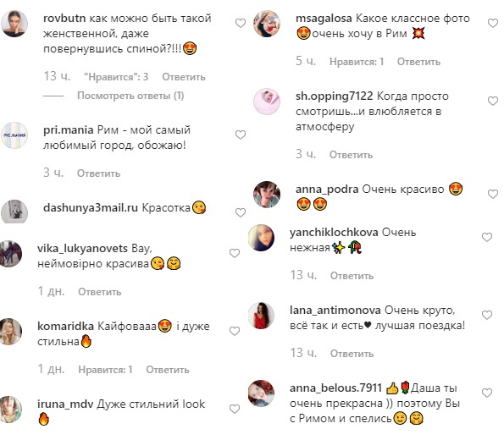Viewport: 504px width, 440px height.
Task: Like anna_belous.7911 comment heart
Action: click(x=487, y=393)
